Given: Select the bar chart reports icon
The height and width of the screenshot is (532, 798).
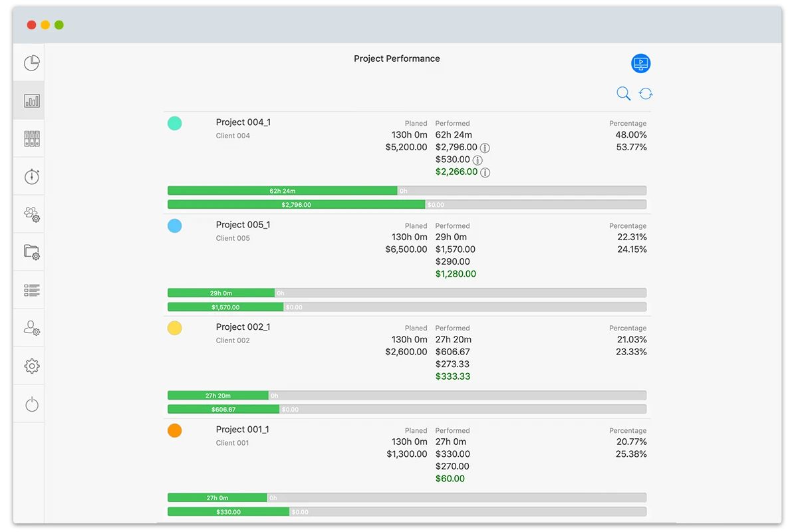Looking at the screenshot, I should [31, 100].
